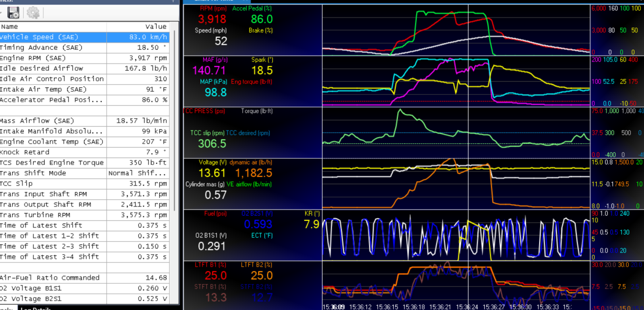Click the LTFT B1 (%) chart label
The height and width of the screenshot is (310, 644).
click(x=211, y=265)
